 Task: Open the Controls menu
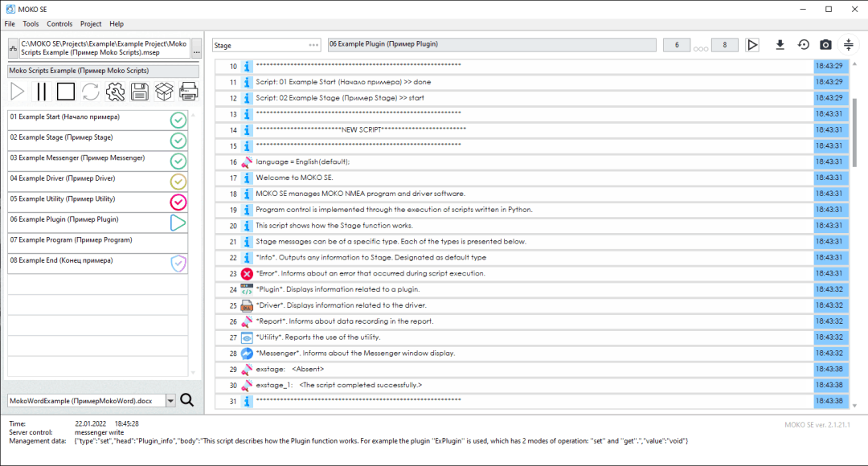coord(59,24)
